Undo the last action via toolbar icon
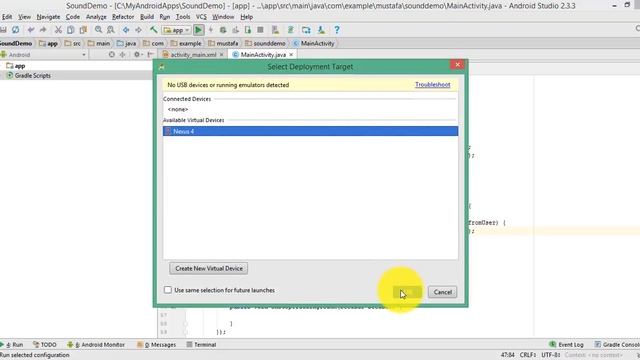Image resolution: width=640 pixels, height=360 pixels. coord(31,30)
